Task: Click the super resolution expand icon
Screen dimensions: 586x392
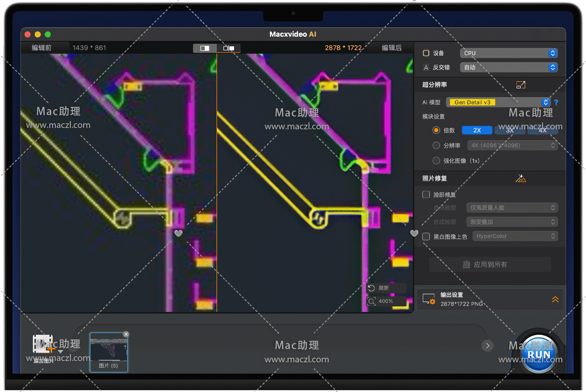Action: [521, 85]
